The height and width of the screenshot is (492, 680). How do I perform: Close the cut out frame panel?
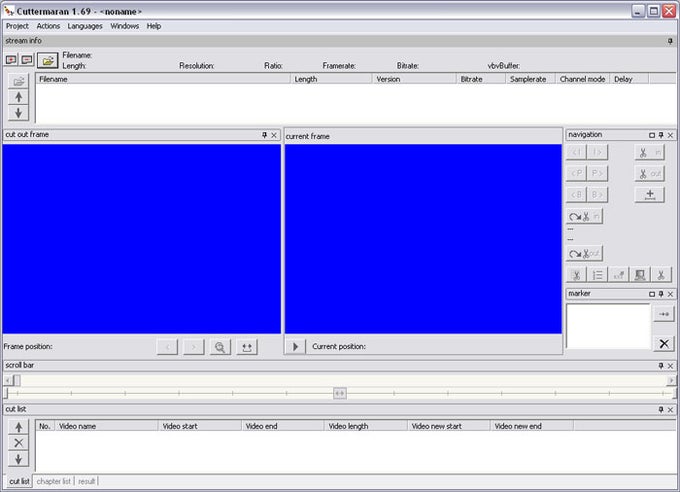tap(274, 135)
